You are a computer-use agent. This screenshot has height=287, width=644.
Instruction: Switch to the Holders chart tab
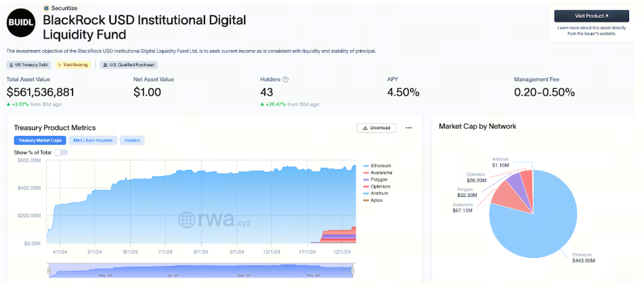[x=132, y=140]
